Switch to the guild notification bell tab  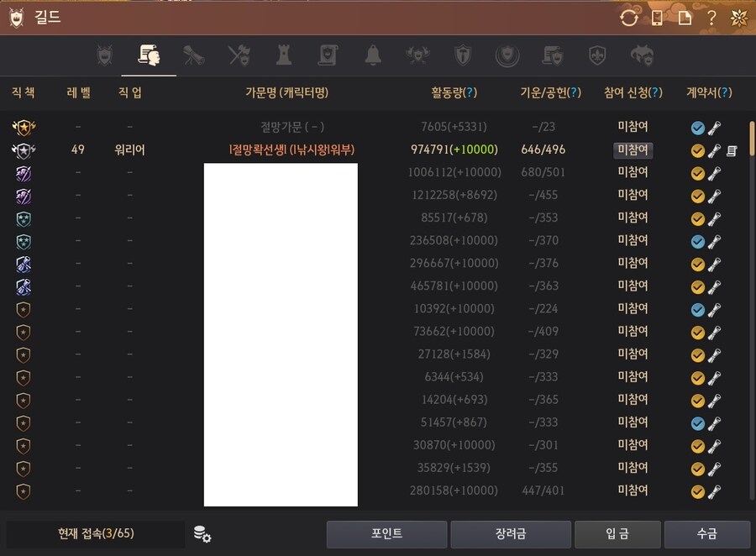[373, 55]
